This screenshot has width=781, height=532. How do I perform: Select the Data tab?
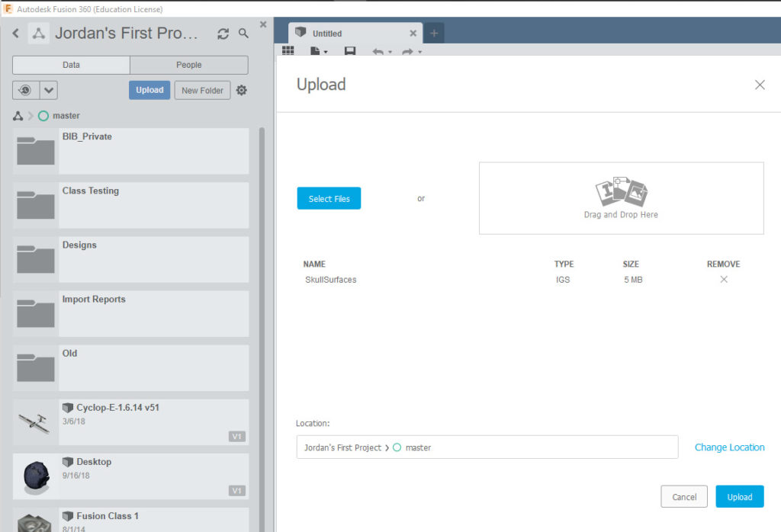click(71, 65)
